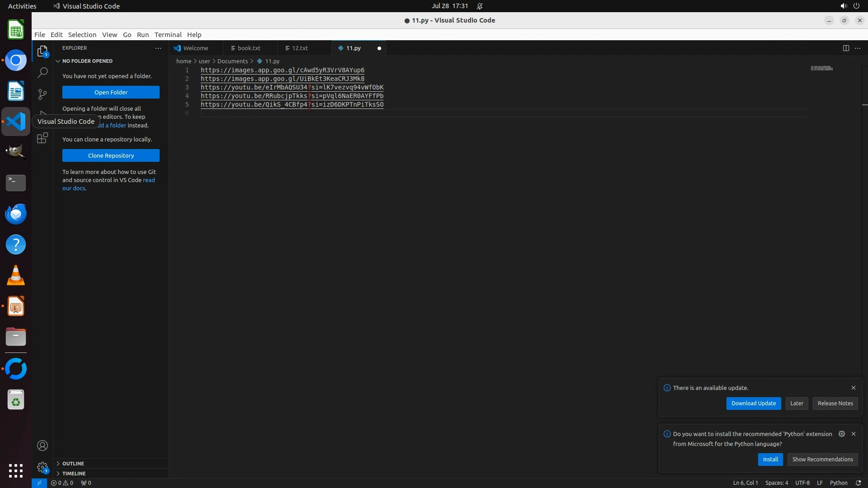Viewport: 868px width, 488px height.
Task: Open the Manage gear icon
Action: coord(42,467)
